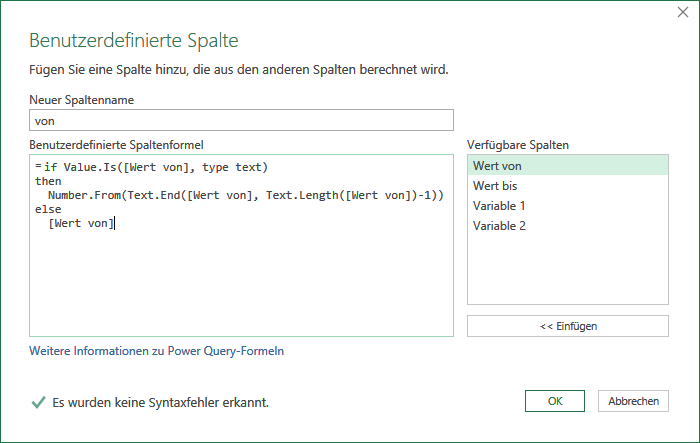Click the then keyword in formula editor
Viewport: 700px width, 443px height.
pos(48,181)
